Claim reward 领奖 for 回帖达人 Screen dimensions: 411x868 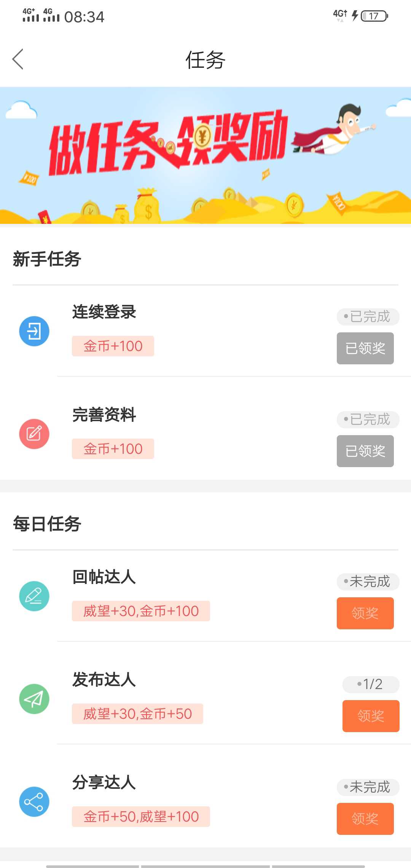(365, 613)
